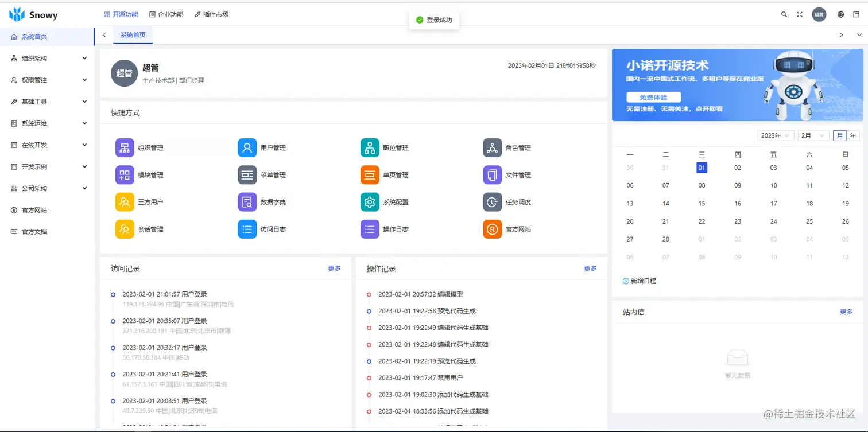Select 开源功能 in the top menu
The image size is (868, 432).
121,14
